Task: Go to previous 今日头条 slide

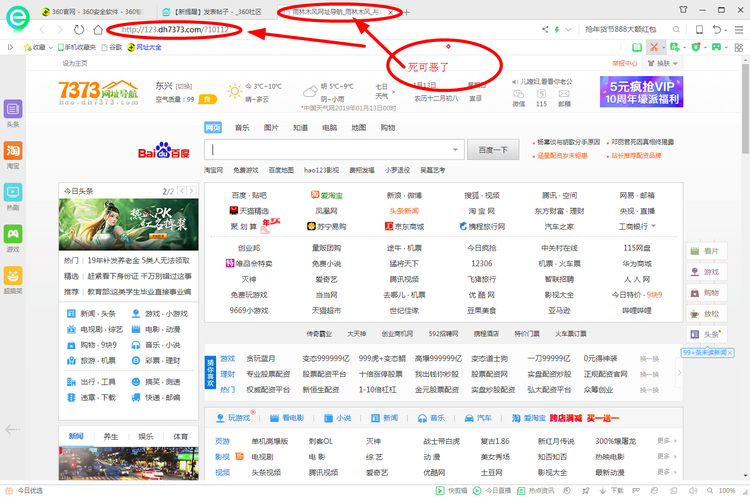Action: 182,191
